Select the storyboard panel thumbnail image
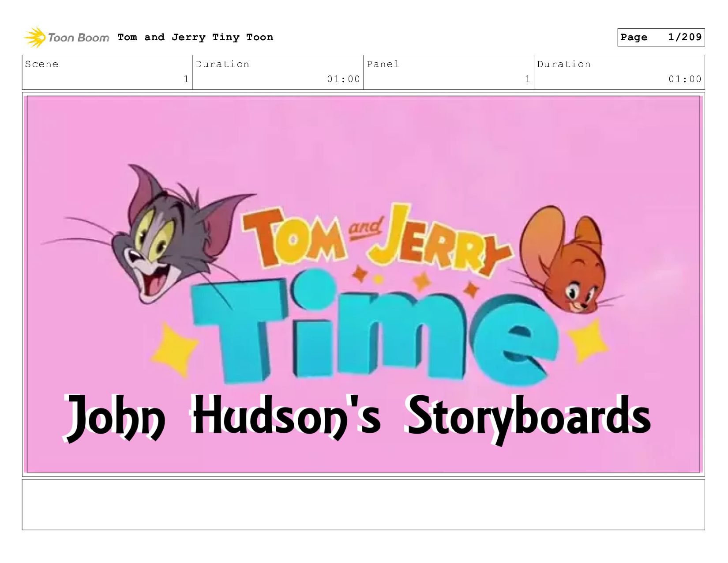728x563 pixels. coord(364,284)
